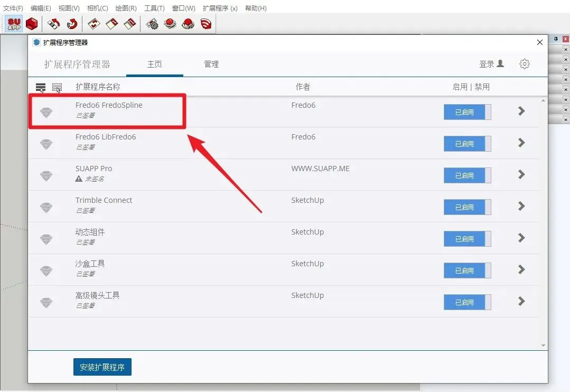Click the toolbar icon with right-curving red swirl arrow
Image resolution: width=570 pixels, height=392 pixels.
(x=72, y=24)
